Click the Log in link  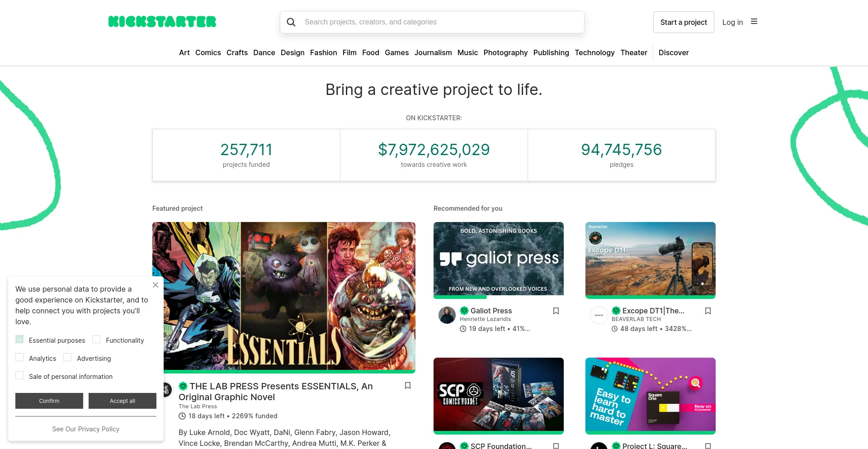tap(732, 22)
